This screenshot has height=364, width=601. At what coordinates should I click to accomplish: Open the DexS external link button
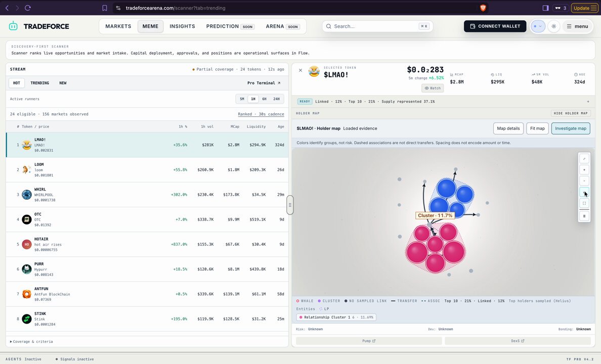point(518,341)
